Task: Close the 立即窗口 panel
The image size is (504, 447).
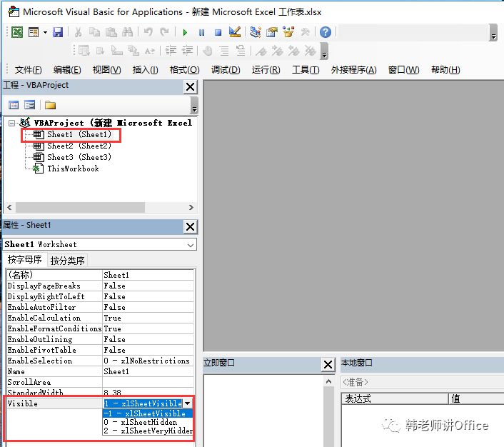Action: coord(328,365)
